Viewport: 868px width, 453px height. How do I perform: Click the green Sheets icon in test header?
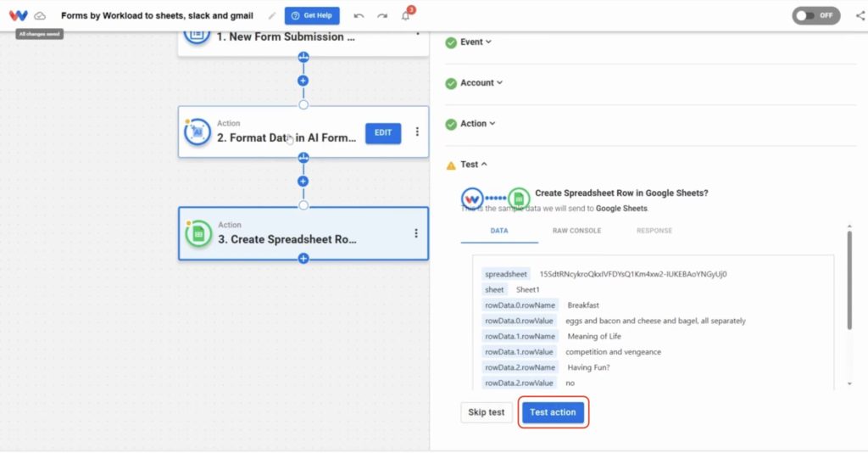(519, 198)
